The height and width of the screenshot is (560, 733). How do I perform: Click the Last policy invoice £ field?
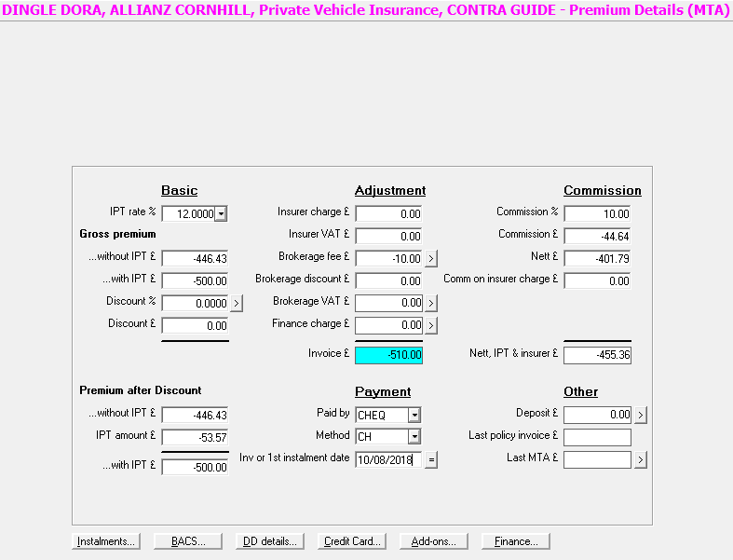coord(597,437)
